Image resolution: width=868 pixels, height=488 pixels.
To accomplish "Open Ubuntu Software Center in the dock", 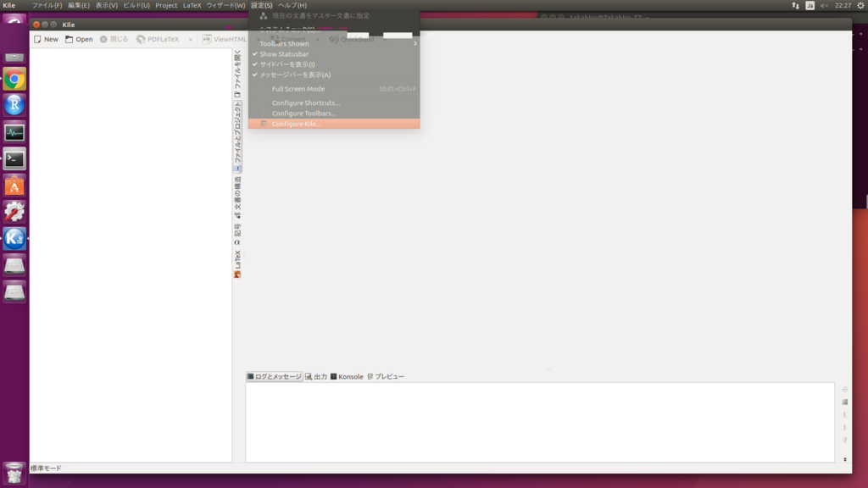I will point(14,186).
